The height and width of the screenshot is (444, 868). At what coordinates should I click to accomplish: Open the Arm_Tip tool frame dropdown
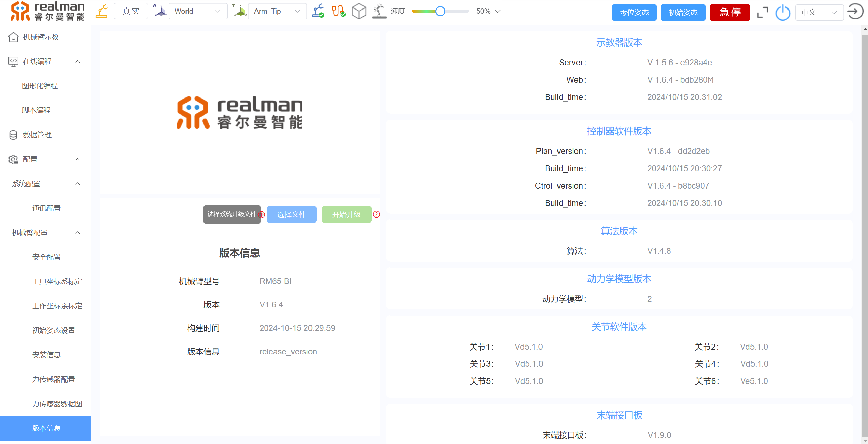pyautogui.click(x=277, y=11)
